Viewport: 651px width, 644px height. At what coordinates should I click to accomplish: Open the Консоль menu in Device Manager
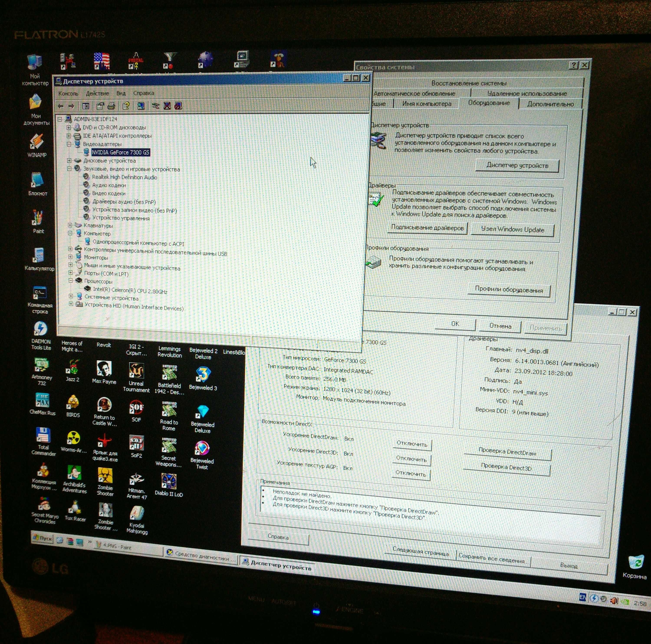pos(68,93)
